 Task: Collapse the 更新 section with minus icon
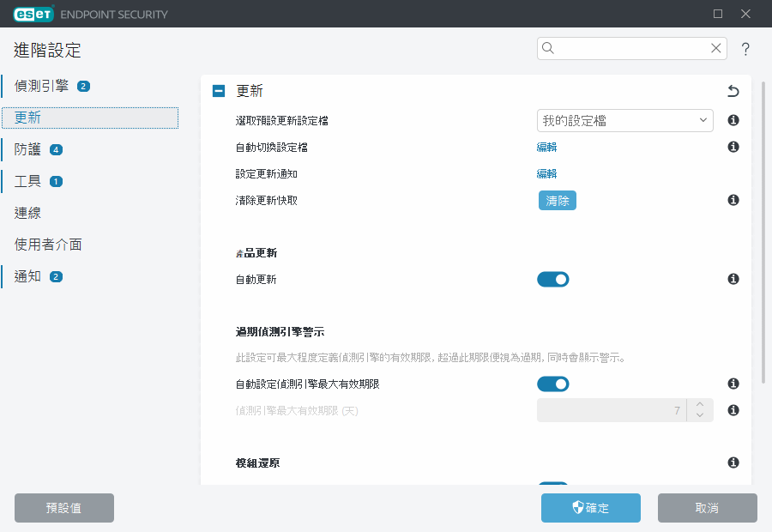coord(219,91)
